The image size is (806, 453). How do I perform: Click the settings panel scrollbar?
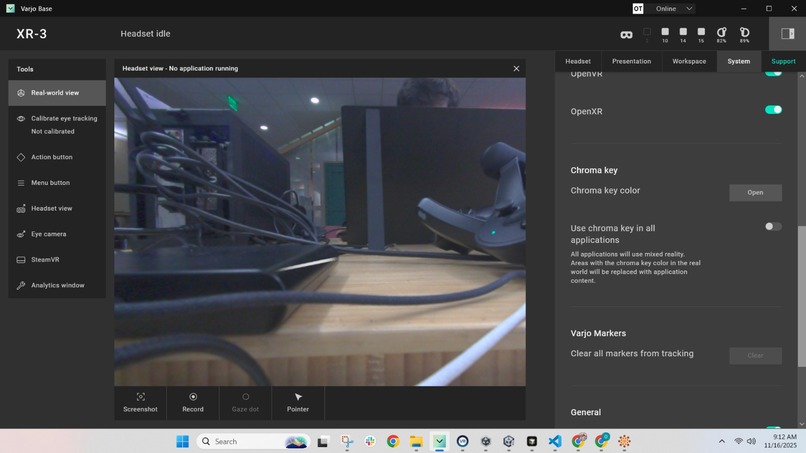(x=801, y=296)
